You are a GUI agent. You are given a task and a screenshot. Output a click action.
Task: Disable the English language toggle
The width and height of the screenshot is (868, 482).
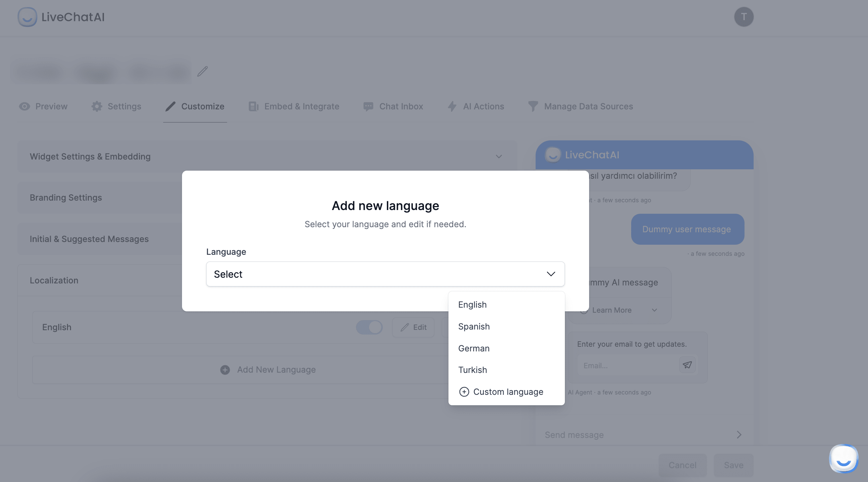[x=369, y=327]
